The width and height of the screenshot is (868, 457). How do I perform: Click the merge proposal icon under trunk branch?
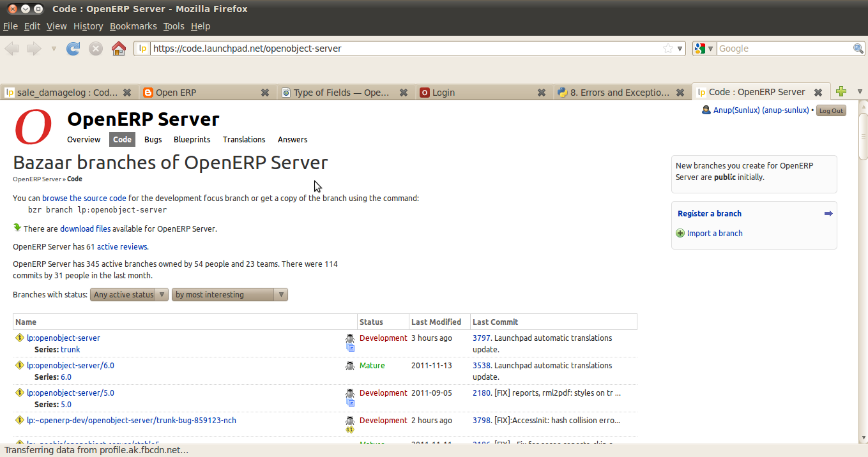pyautogui.click(x=350, y=348)
